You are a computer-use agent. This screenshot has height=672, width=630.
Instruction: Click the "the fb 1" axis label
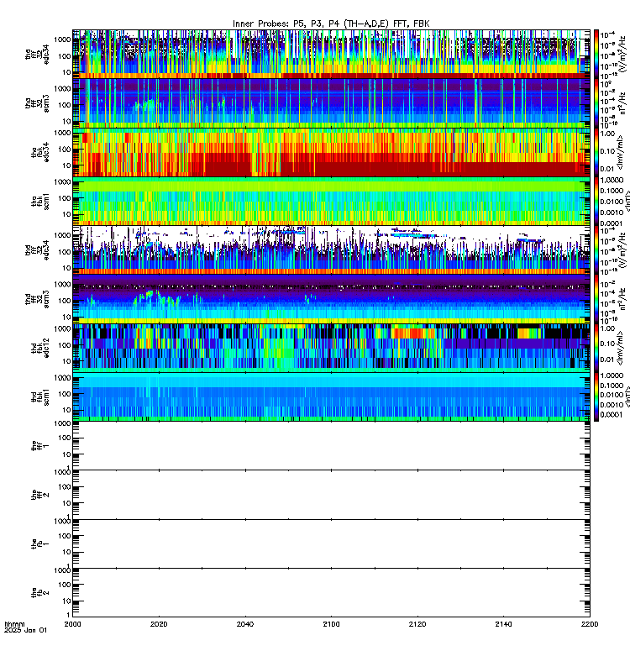click(40, 543)
